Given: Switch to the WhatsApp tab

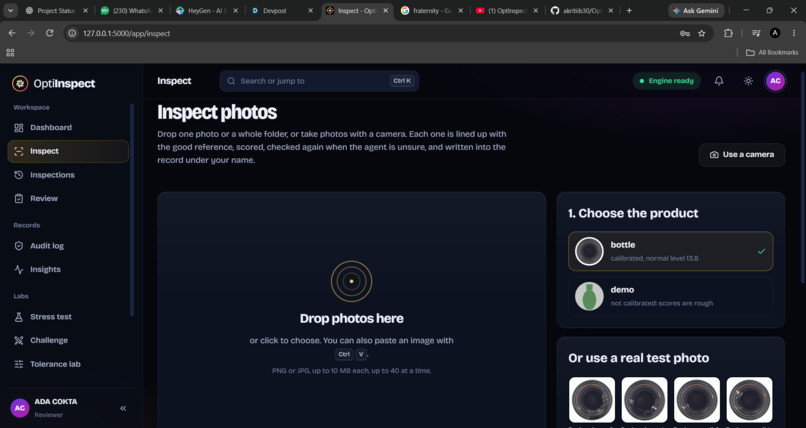Looking at the screenshot, I should pyautogui.click(x=132, y=11).
